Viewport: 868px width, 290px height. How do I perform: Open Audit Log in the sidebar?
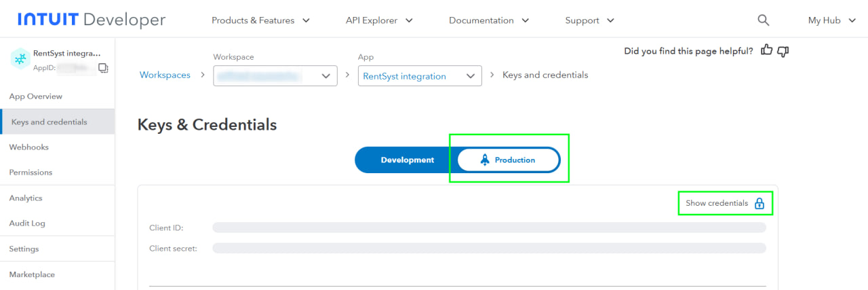27,223
